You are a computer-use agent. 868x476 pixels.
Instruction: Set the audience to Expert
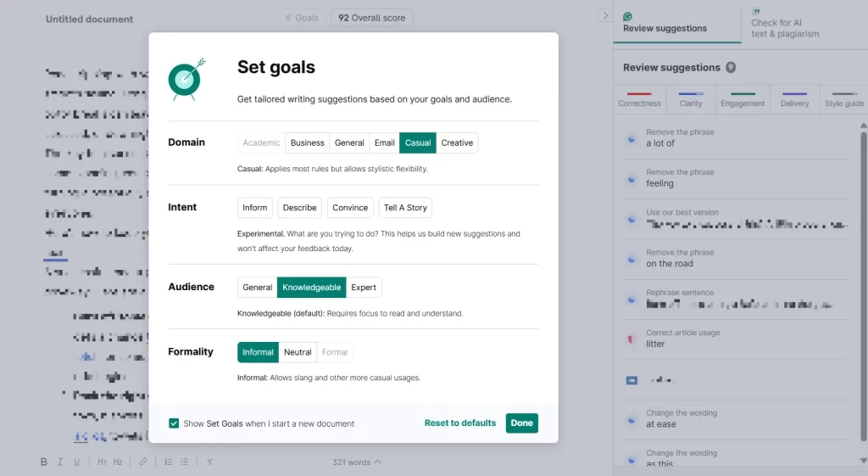click(364, 288)
